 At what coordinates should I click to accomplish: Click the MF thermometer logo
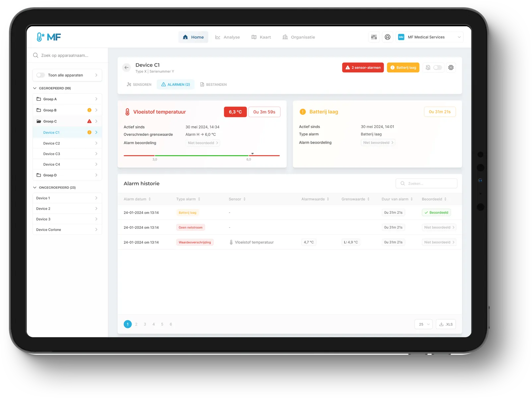[x=49, y=37]
